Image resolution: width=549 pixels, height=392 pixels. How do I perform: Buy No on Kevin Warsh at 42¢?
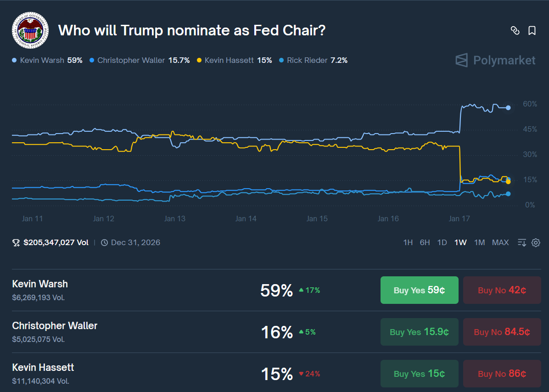(x=502, y=290)
